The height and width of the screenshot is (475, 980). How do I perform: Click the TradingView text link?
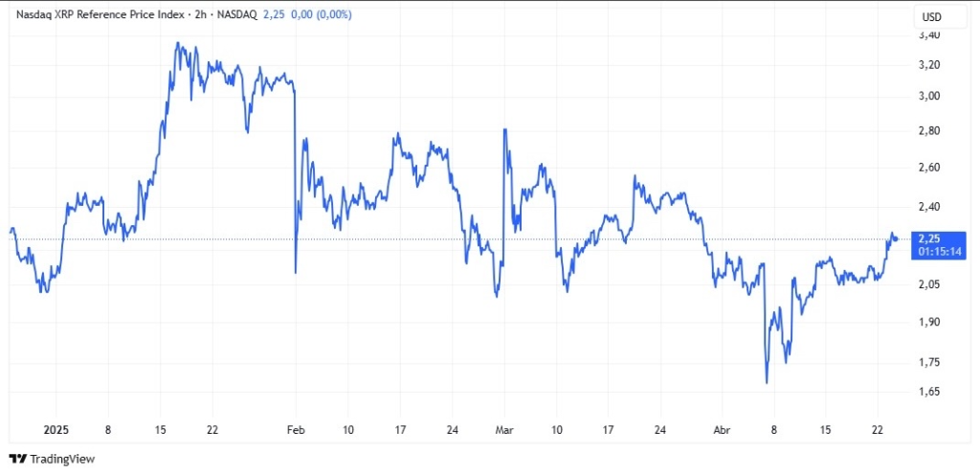click(61, 459)
